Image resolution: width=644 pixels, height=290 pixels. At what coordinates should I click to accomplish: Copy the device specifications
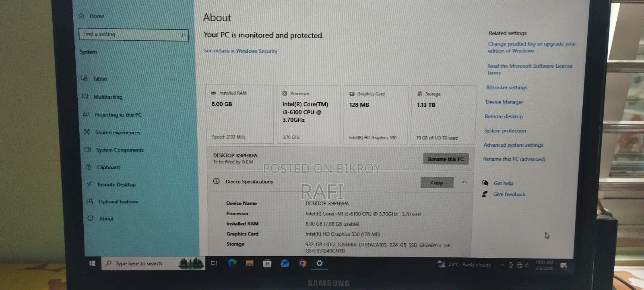click(x=437, y=182)
